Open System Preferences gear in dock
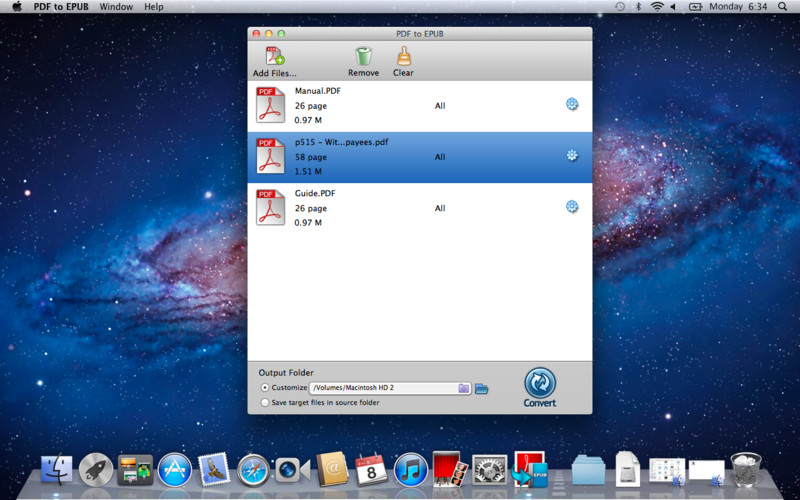The width and height of the screenshot is (800, 500). coord(490,469)
